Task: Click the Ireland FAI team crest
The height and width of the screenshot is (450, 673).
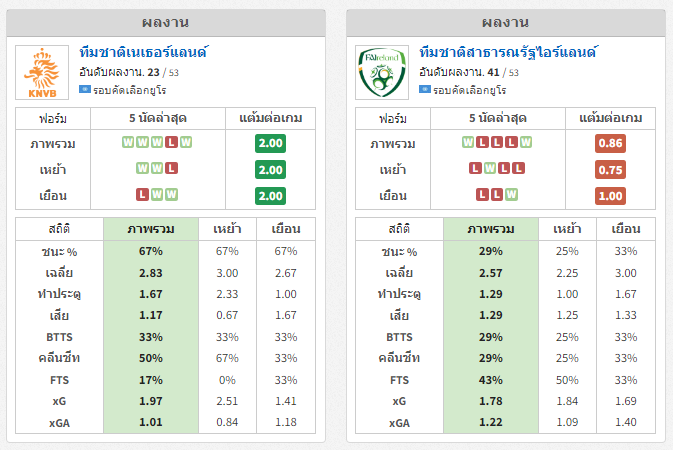Action: [384, 73]
